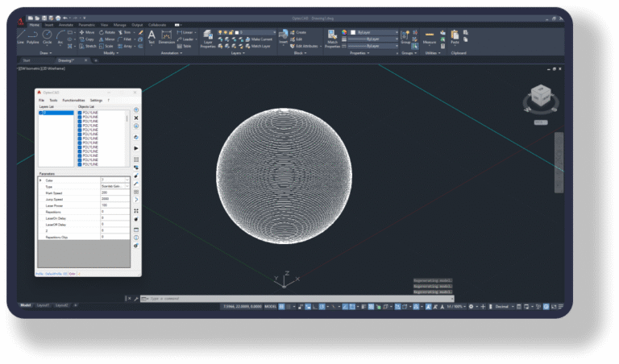Click the Laser Power value field
Screen dimensions: 619x364
115,205
